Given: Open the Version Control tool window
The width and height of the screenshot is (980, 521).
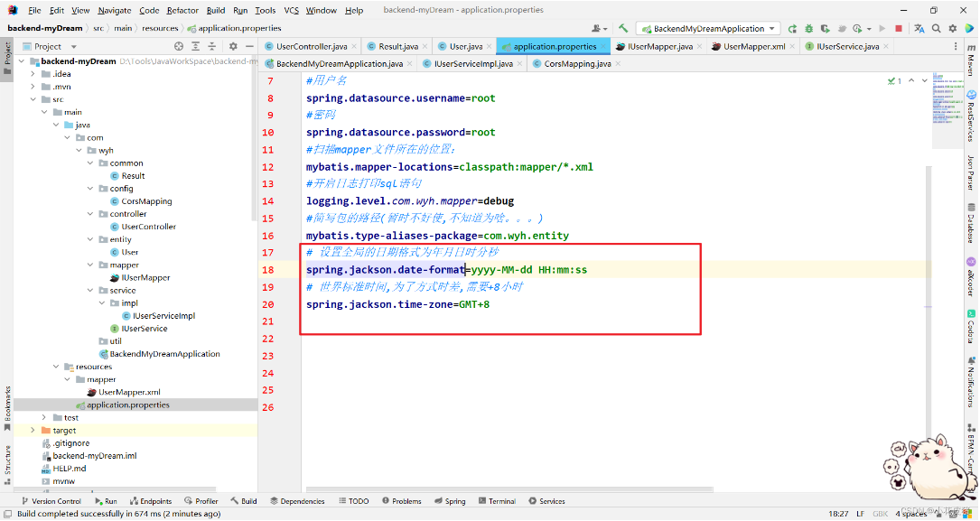Looking at the screenshot, I should point(51,501).
